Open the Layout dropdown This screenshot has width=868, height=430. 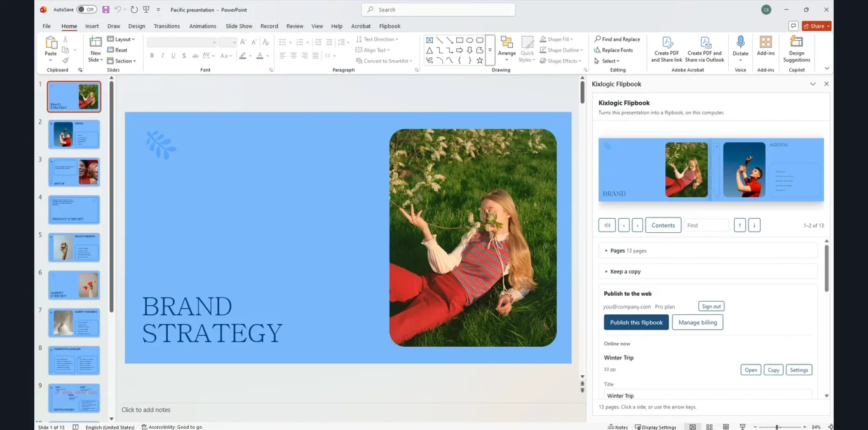pos(121,39)
